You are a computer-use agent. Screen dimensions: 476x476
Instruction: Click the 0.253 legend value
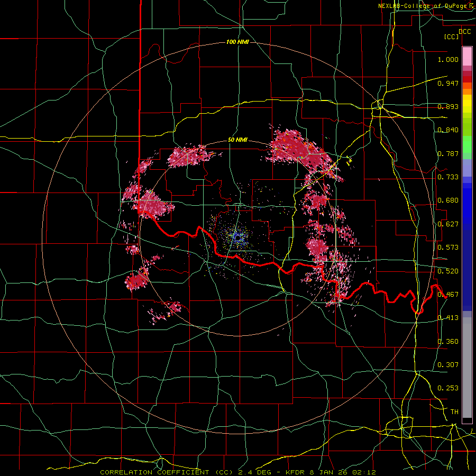pos(448,388)
